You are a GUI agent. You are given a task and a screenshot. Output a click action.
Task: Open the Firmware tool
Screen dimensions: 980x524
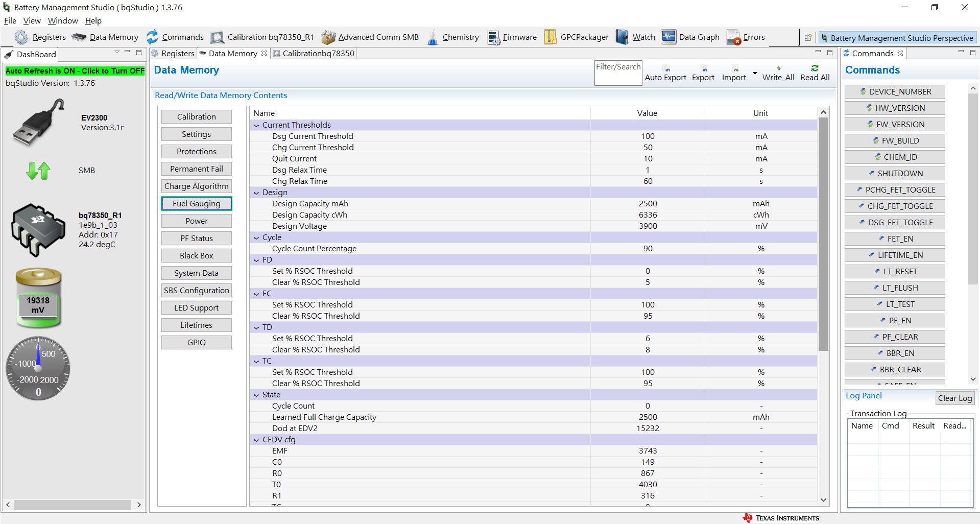click(512, 37)
